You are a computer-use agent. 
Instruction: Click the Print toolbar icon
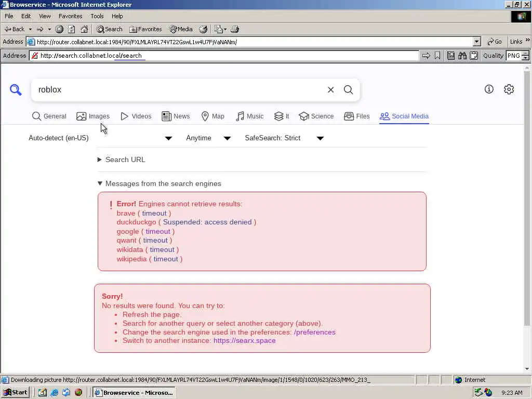[235, 29]
